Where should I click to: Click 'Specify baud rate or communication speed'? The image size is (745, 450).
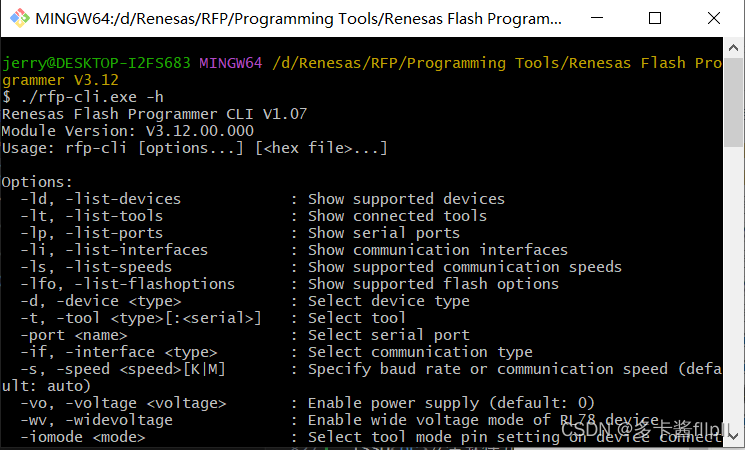487,369
